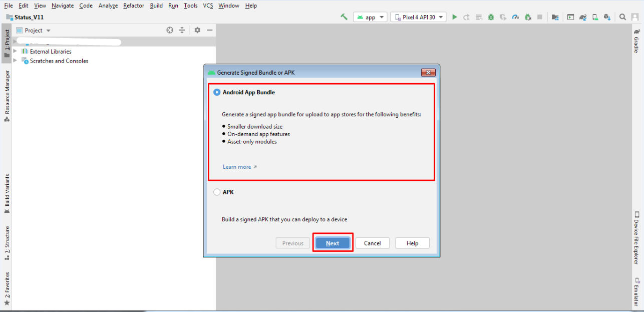
Task: Close the Generate Signed Bundle dialog
Action: click(x=428, y=73)
